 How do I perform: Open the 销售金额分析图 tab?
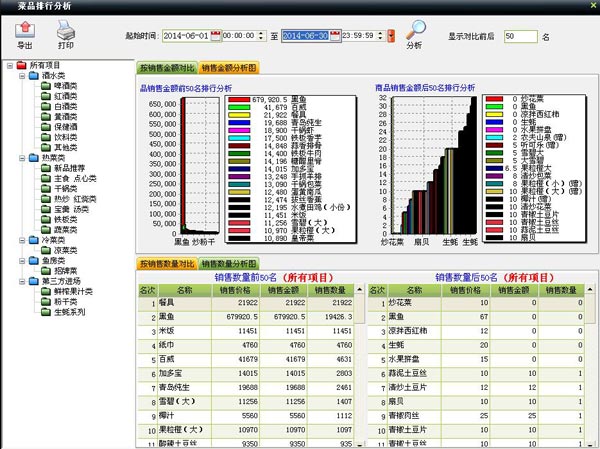click(228, 68)
